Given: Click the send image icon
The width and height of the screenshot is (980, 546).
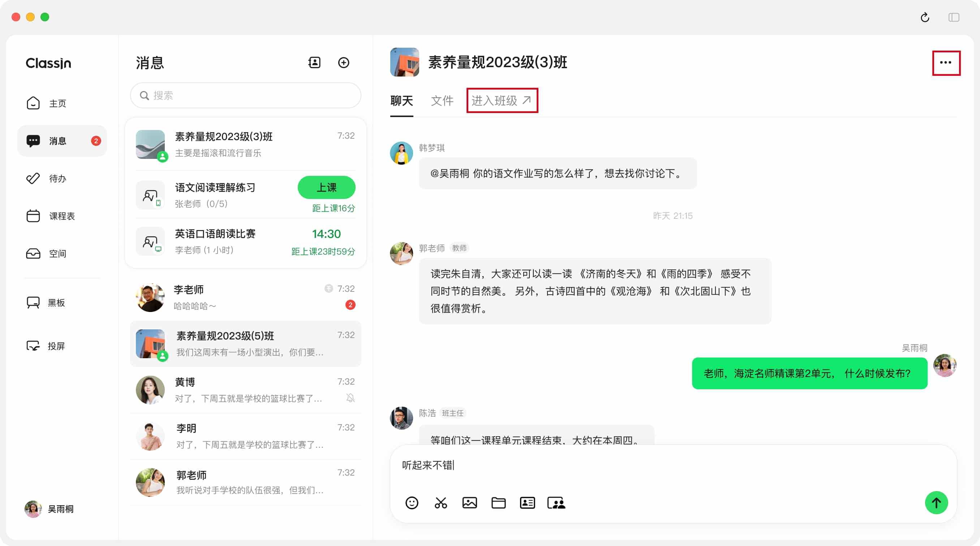Looking at the screenshot, I should tap(469, 503).
